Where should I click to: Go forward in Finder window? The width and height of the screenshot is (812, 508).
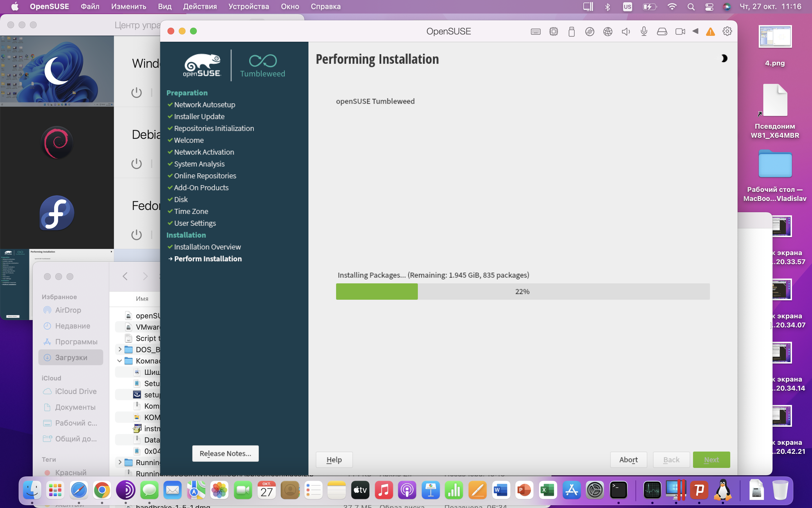pos(145,276)
